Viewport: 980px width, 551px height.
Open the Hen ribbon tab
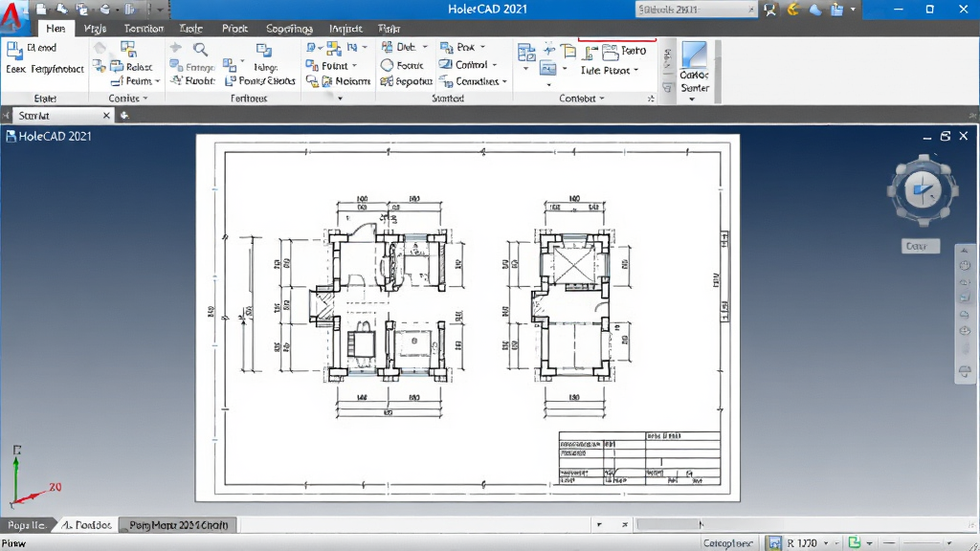pos(56,28)
